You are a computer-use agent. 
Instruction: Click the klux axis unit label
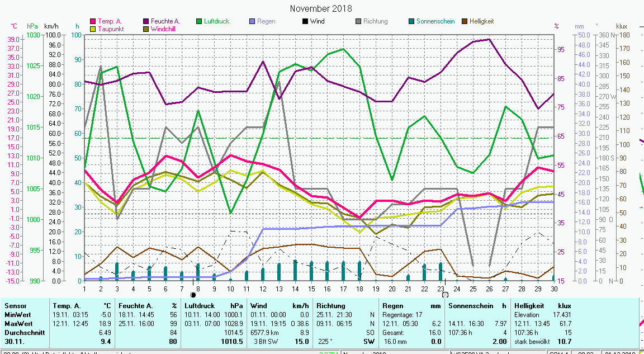[x=622, y=26]
